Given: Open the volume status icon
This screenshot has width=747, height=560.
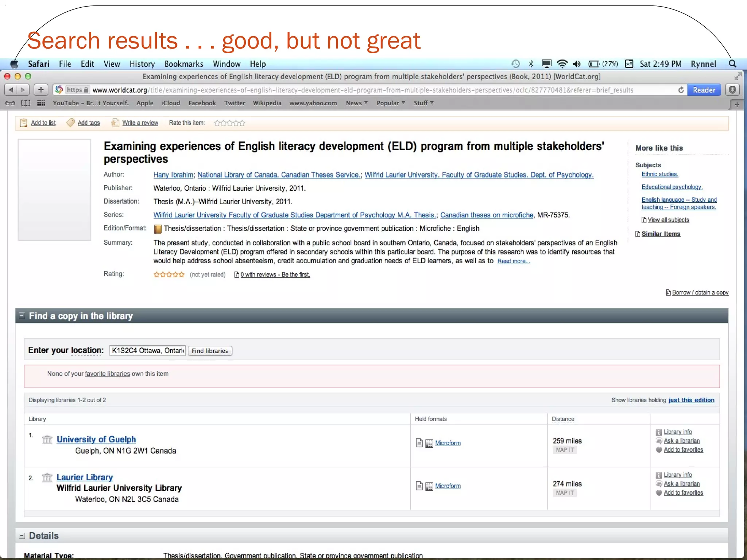Looking at the screenshot, I should coord(577,64).
